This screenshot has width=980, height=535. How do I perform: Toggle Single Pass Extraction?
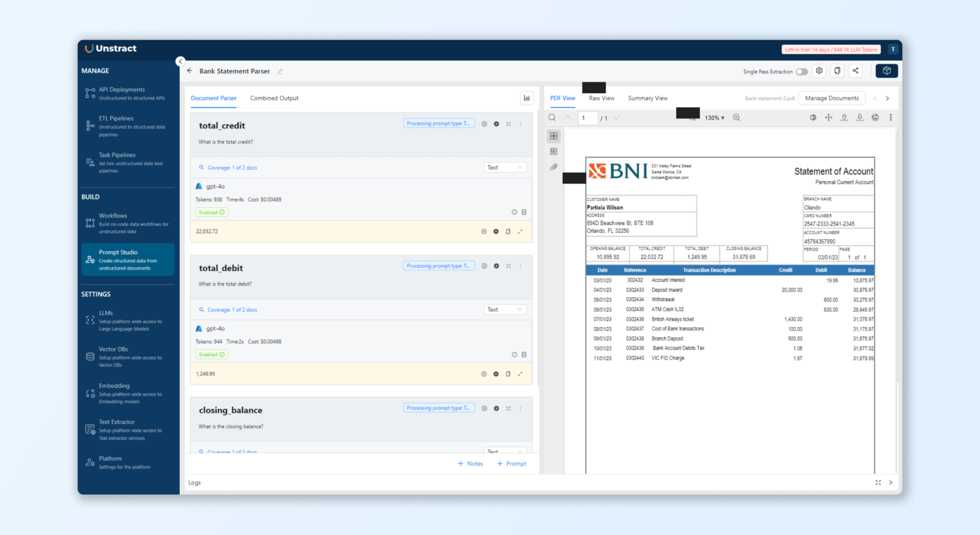click(x=803, y=71)
